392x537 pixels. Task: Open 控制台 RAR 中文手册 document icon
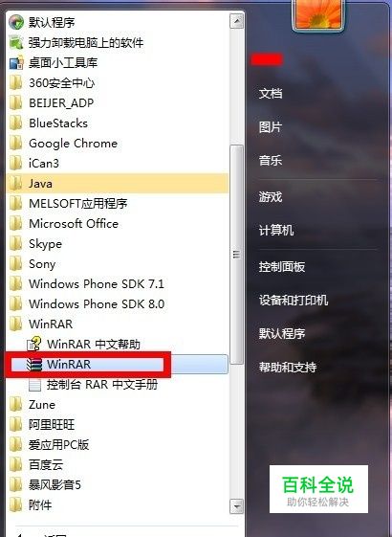tap(34, 385)
